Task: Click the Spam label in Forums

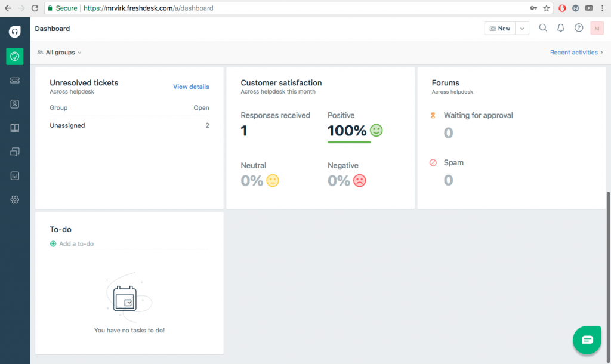Action: pyautogui.click(x=453, y=162)
